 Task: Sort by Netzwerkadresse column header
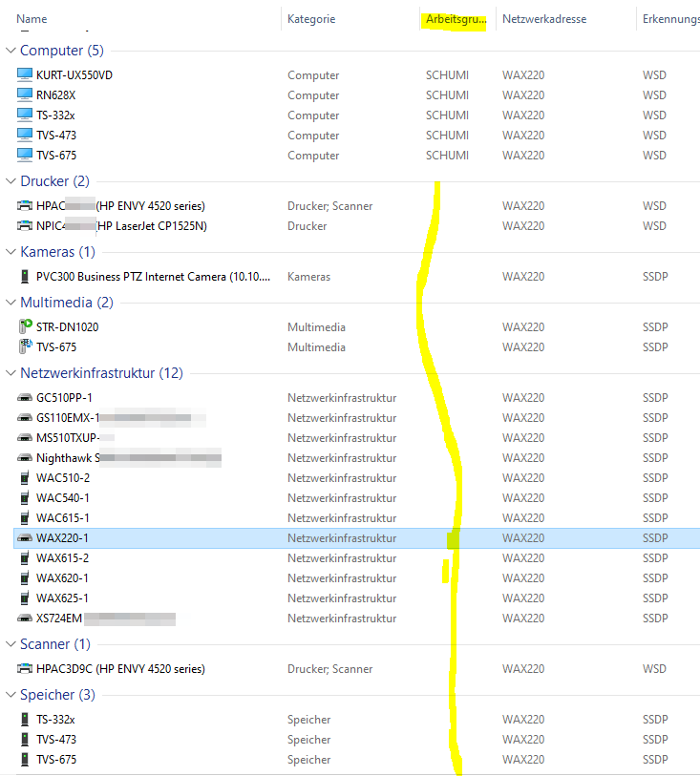click(x=544, y=19)
